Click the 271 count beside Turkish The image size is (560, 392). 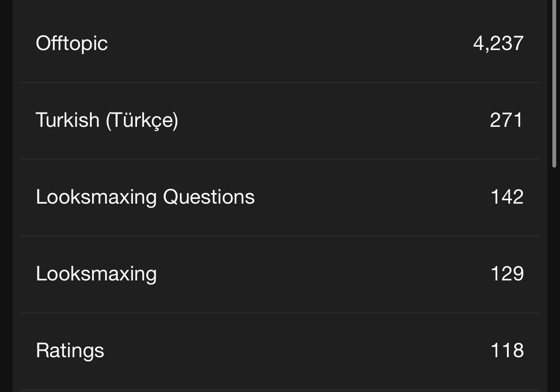click(x=507, y=120)
